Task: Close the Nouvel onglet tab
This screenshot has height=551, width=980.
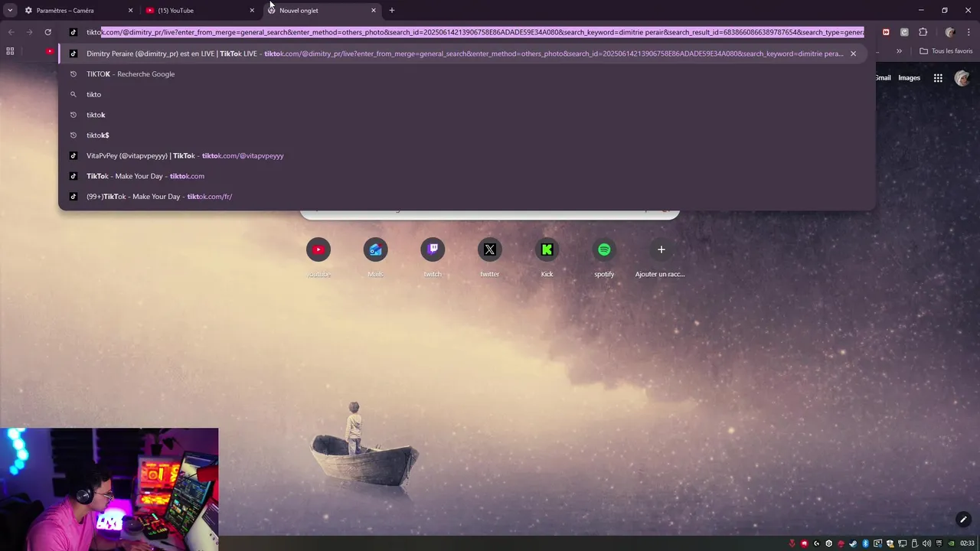Action: click(374, 11)
